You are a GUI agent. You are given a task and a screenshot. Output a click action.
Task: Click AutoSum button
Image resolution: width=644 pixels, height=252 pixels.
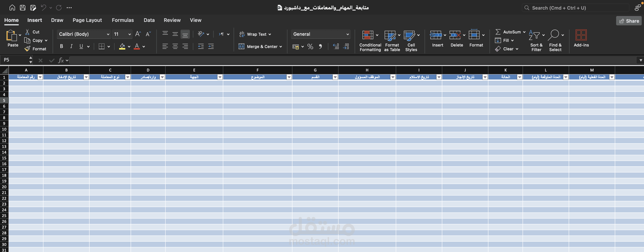tap(510, 32)
